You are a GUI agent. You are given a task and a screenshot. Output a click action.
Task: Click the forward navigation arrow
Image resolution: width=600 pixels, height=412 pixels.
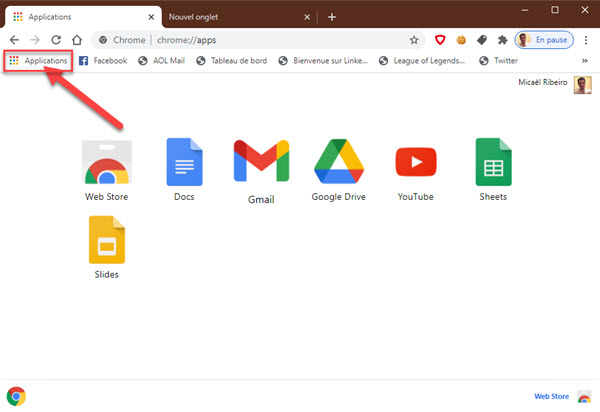pos(35,40)
